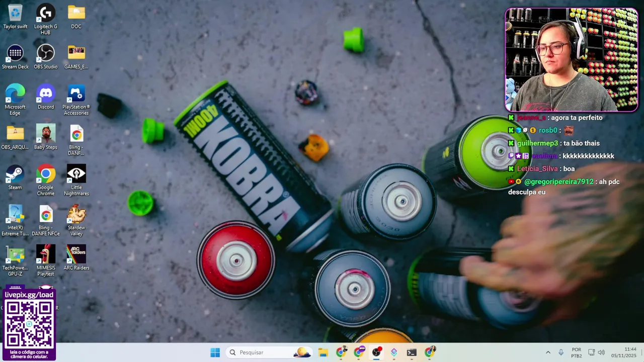Image resolution: width=644 pixels, height=362 pixels.
Task: Open the POR PTB2 language switcher
Action: 577,352
